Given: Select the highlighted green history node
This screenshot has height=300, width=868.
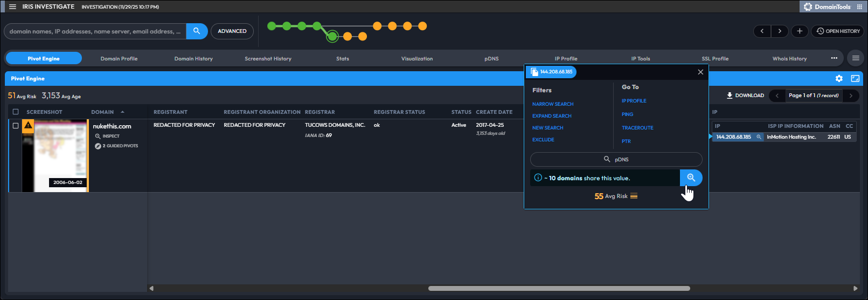Looking at the screenshot, I should click(x=332, y=37).
